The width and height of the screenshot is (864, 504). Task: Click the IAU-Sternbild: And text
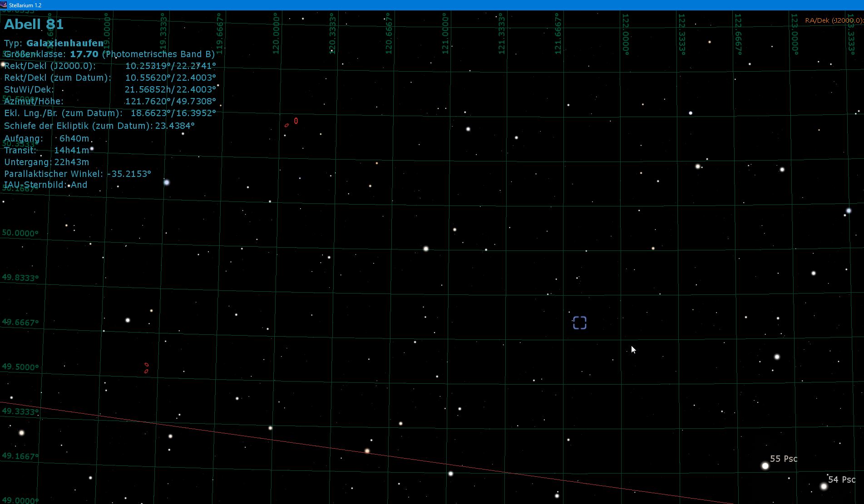point(45,185)
